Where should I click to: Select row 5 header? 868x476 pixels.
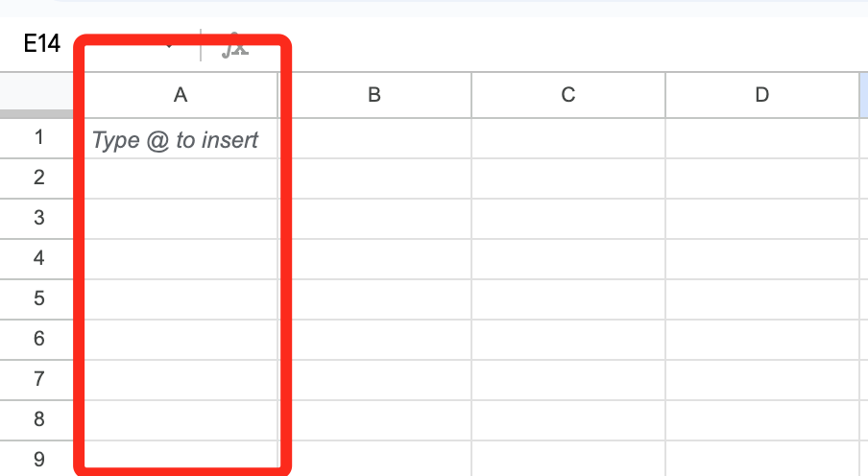pos(38,299)
